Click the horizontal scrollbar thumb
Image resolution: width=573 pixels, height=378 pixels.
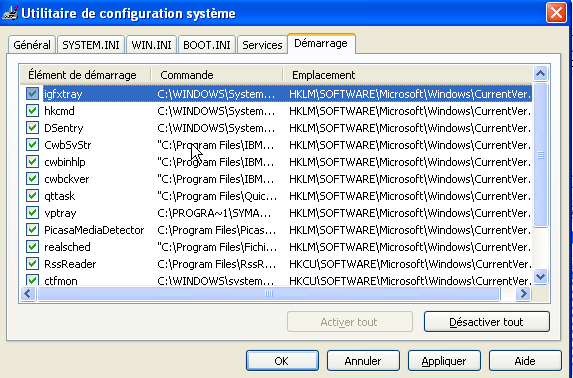[x=269, y=293]
